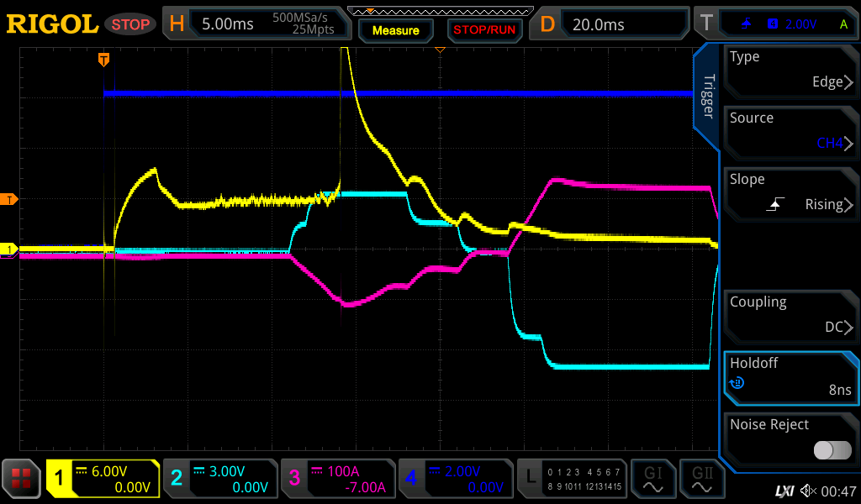Image resolution: width=861 pixels, height=504 pixels.
Task: Click the channel 1 ground level marker
Action: (9, 249)
